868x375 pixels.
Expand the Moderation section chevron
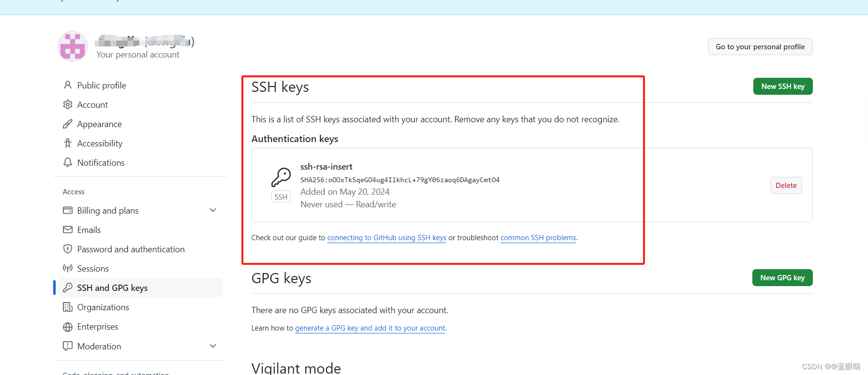point(213,346)
